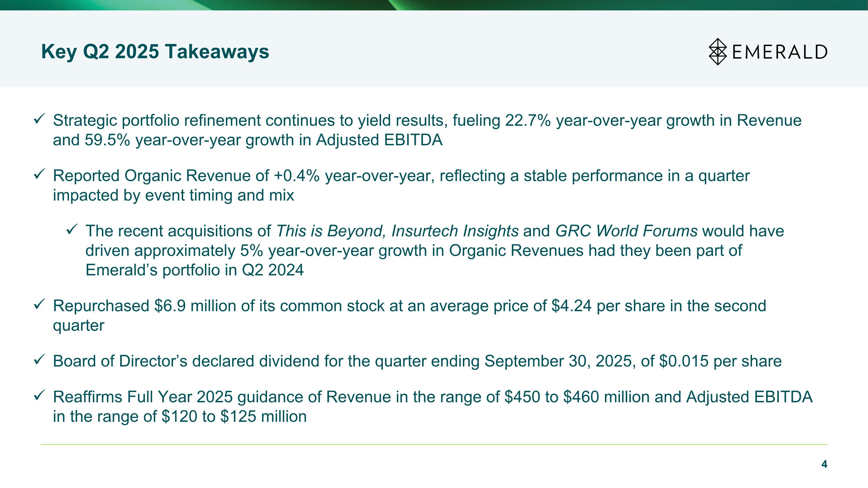Click the 59.5% Adjusted EBITDA growth figure

point(107,140)
